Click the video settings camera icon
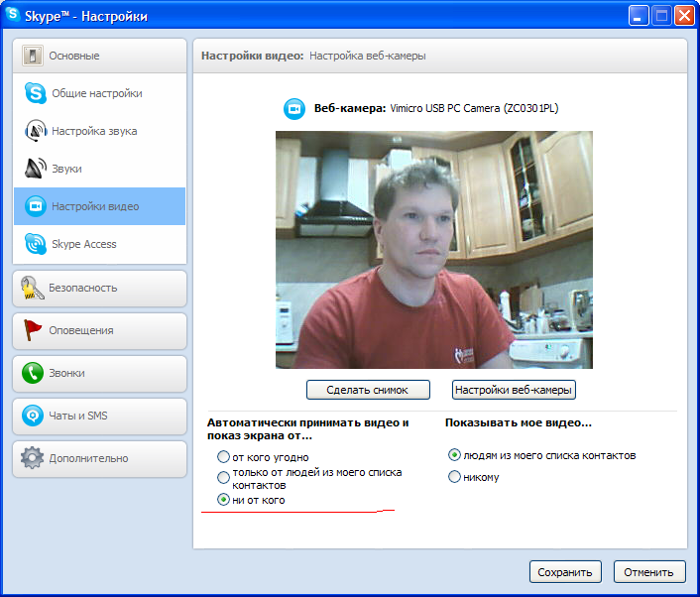The height and width of the screenshot is (597, 700). pyautogui.click(x=36, y=206)
